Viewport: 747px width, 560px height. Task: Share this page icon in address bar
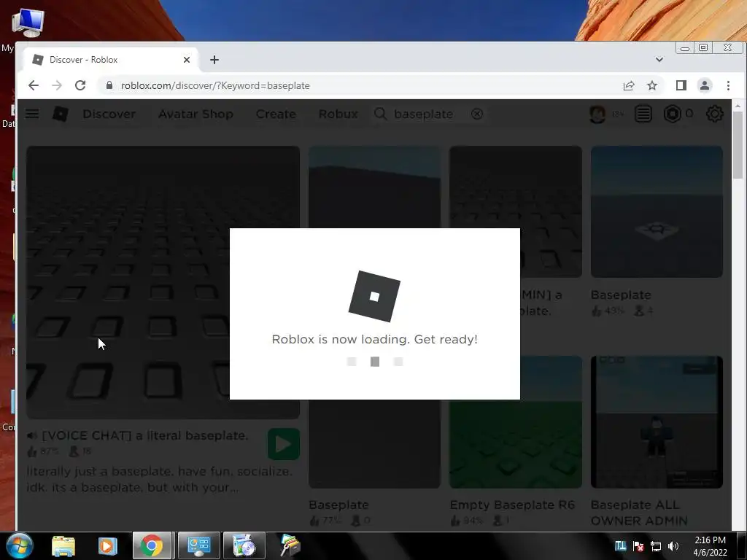pyautogui.click(x=629, y=85)
